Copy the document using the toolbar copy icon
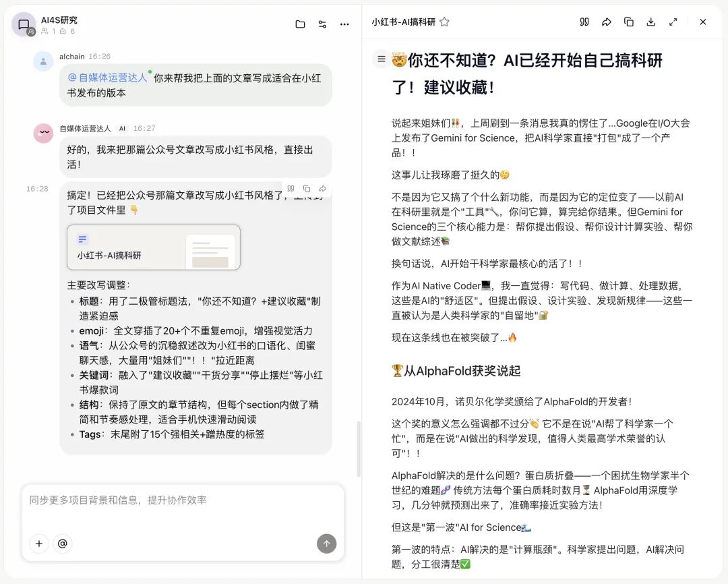728x584 pixels. [629, 22]
